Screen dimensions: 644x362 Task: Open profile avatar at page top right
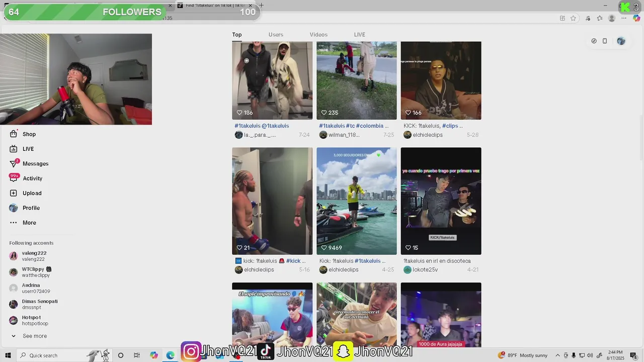(x=621, y=41)
